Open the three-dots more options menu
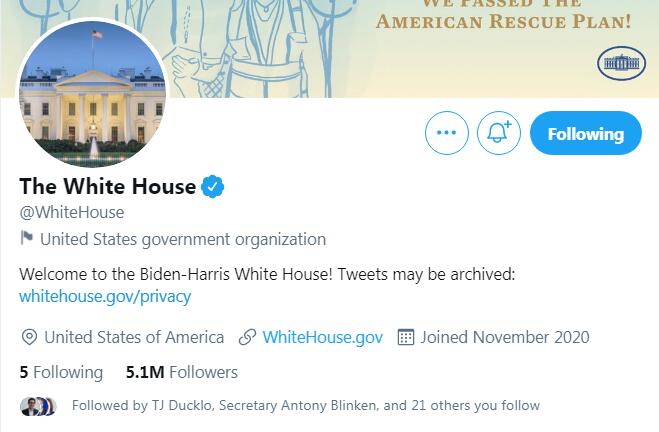659x432 pixels. pyautogui.click(x=446, y=133)
